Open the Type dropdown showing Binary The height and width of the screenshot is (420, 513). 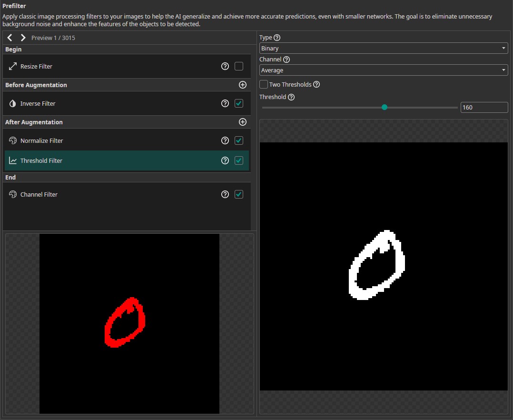click(384, 48)
